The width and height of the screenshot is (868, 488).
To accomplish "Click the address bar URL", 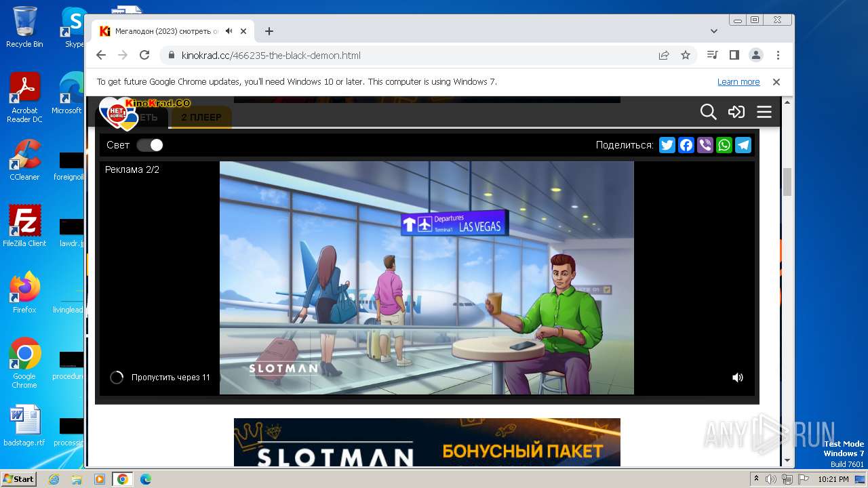I will point(271,55).
